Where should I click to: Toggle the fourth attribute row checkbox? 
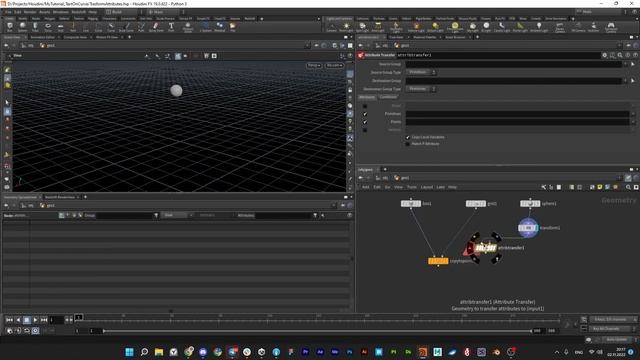pyautogui.click(x=365, y=130)
